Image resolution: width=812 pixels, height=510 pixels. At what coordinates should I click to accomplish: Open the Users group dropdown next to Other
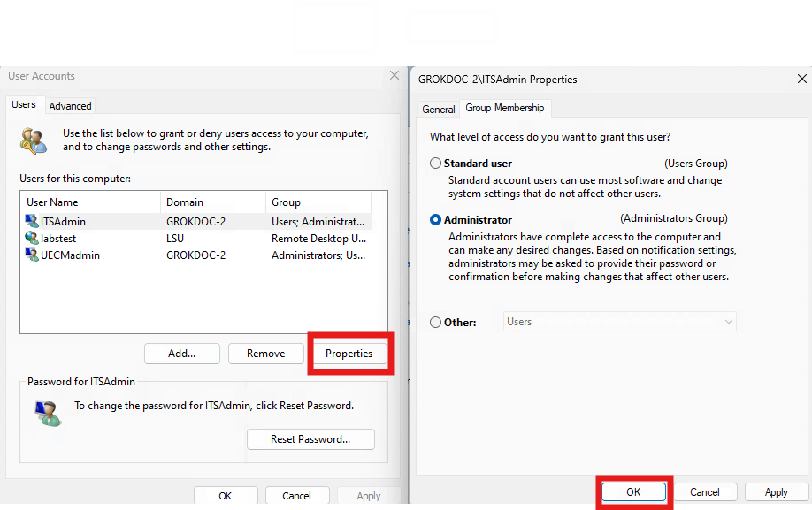pyautogui.click(x=728, y=322)
